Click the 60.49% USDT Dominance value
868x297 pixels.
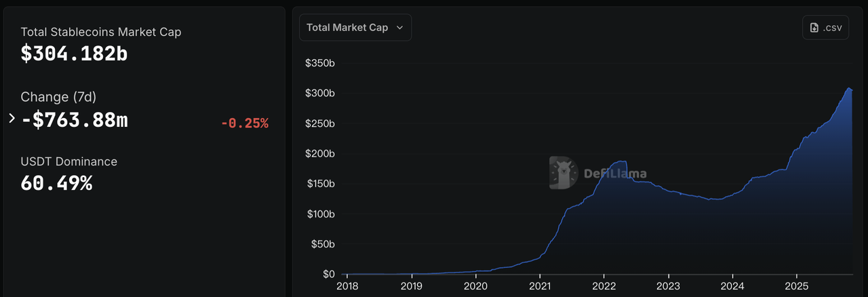[56, 182]
